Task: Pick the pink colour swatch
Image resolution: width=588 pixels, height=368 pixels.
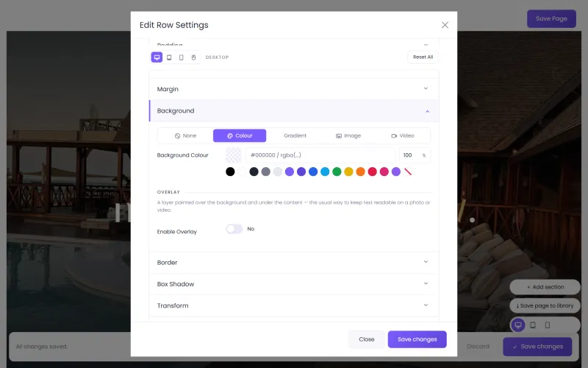Action: click(x=384, y=171)
